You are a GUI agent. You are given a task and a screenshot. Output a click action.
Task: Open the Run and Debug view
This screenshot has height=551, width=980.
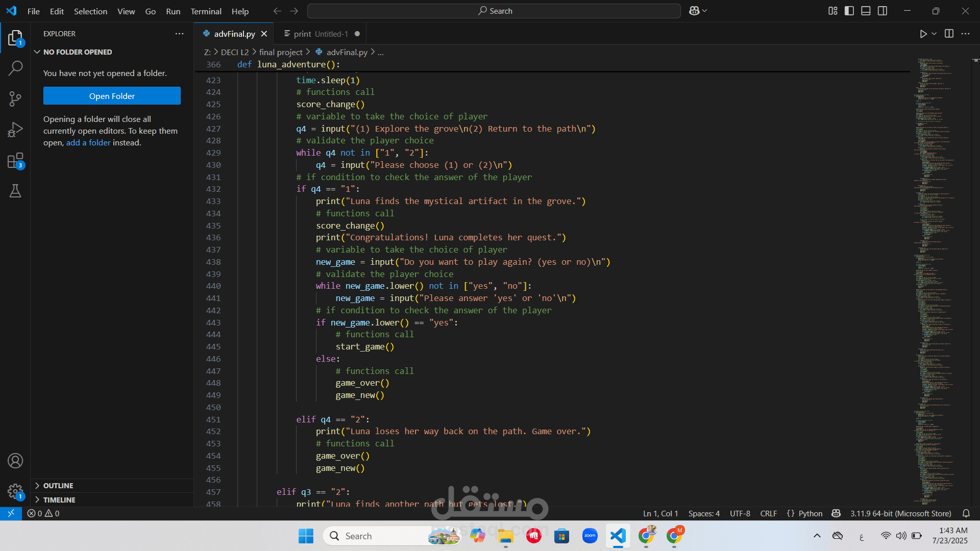point(15,130)
